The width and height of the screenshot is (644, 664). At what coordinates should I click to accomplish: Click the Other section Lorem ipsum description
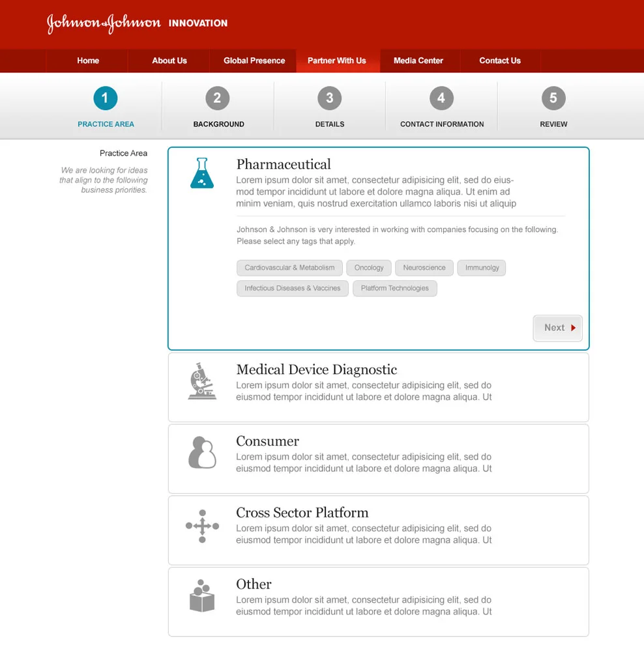click(x=364, y=606)
